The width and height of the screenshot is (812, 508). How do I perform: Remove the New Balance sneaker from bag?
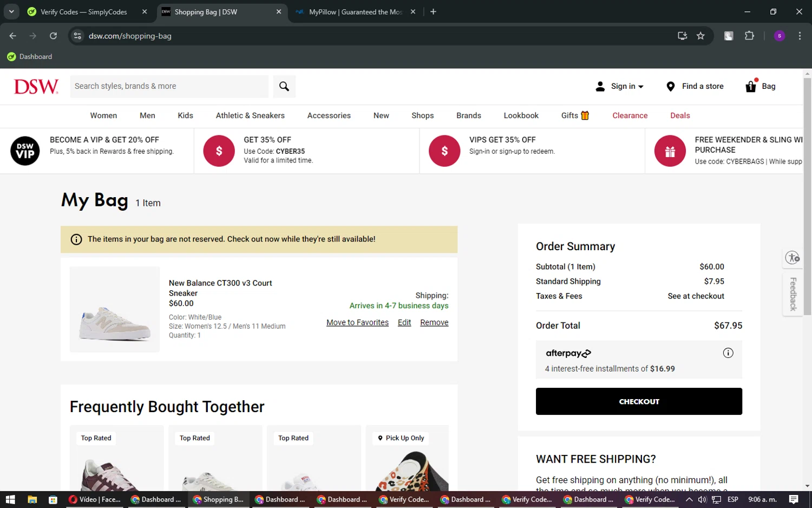click(x=434, y=323)
